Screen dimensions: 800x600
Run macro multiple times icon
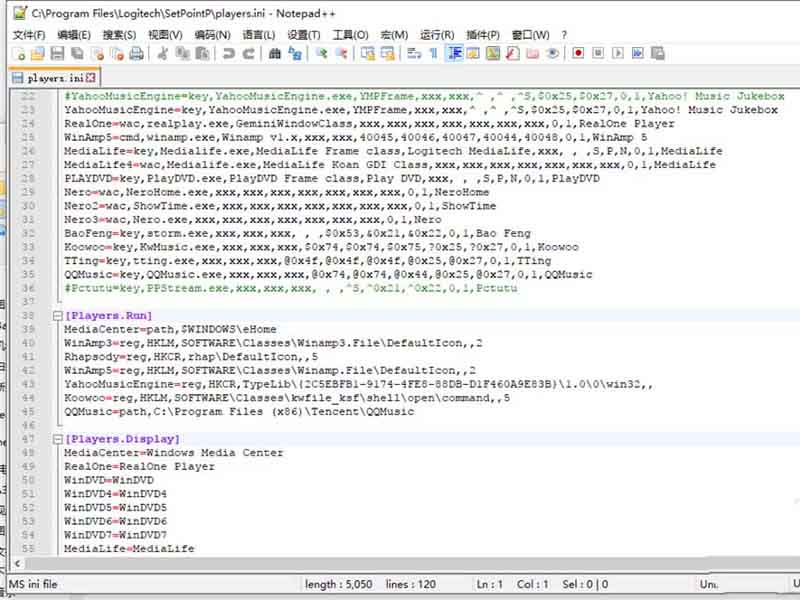click(638, 54)
